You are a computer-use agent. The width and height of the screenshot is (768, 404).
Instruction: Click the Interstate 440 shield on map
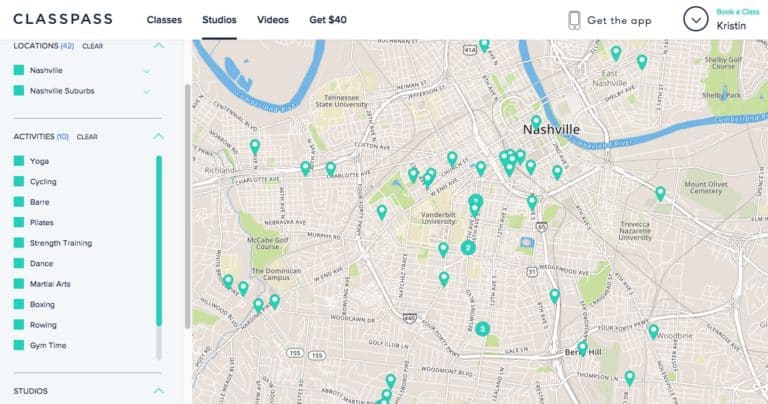(x=410, y=318)
